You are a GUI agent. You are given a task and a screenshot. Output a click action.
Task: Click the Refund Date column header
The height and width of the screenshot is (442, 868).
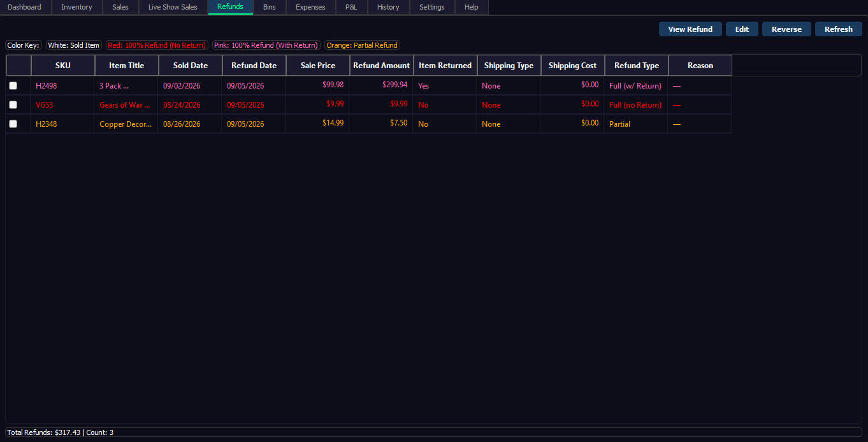pos(254,66)
